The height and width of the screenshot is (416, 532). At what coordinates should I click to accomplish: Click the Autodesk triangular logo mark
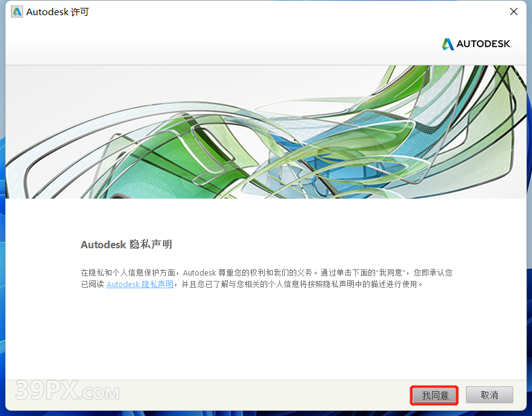tap(448, 44)
